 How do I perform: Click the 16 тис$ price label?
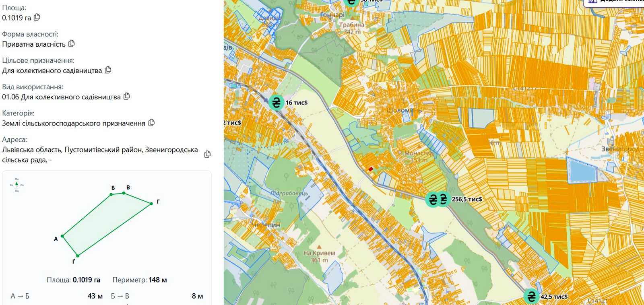pyautogui.click(x=297, y=103)
